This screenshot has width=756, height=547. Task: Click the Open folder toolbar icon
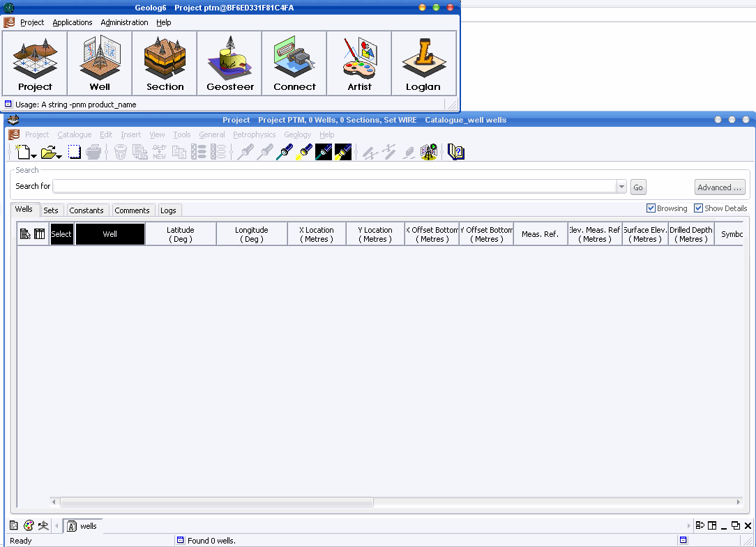pos(48,153)
